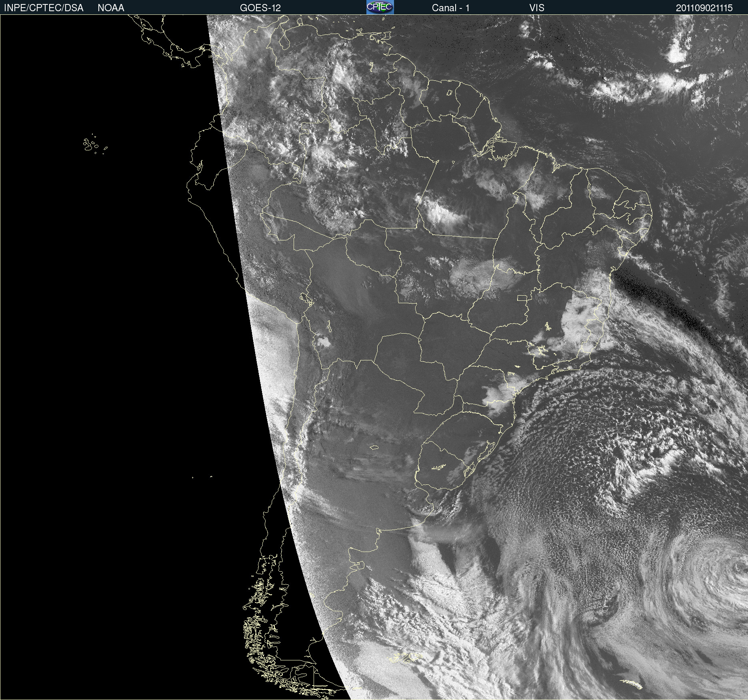
Task: Click the NOAA label in header
Action: [111, 8]
